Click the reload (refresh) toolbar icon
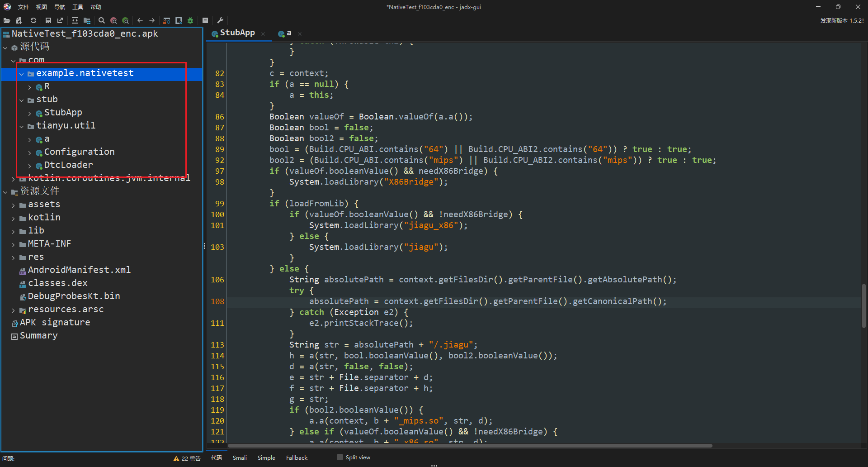Viewport: 868px width, 467px height. click(33, 20)
